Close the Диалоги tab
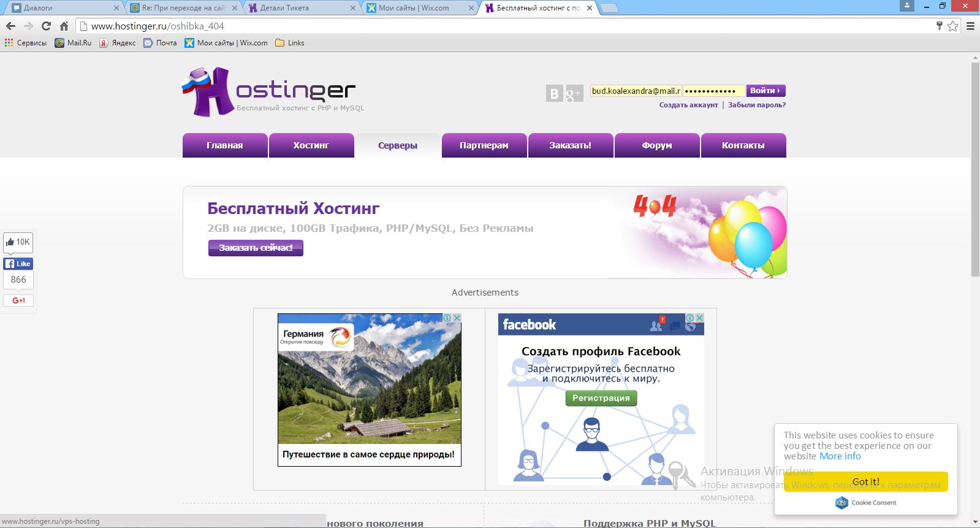 116,8
